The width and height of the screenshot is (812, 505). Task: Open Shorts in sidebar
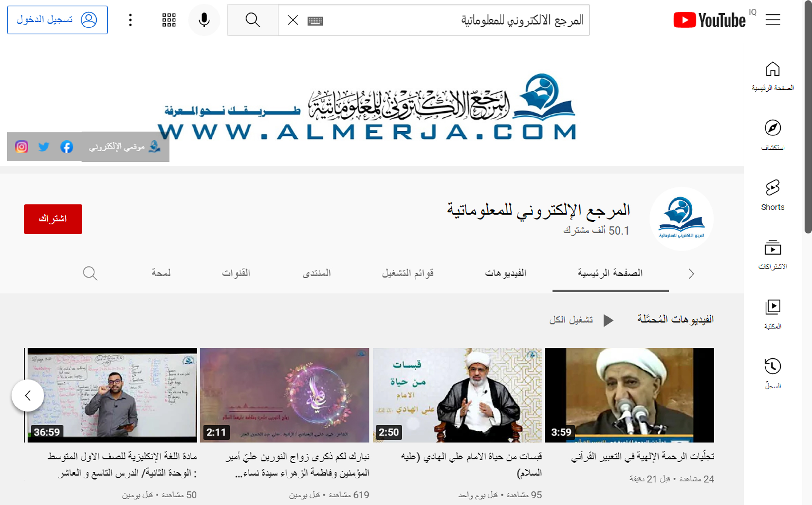pos(773,195)
